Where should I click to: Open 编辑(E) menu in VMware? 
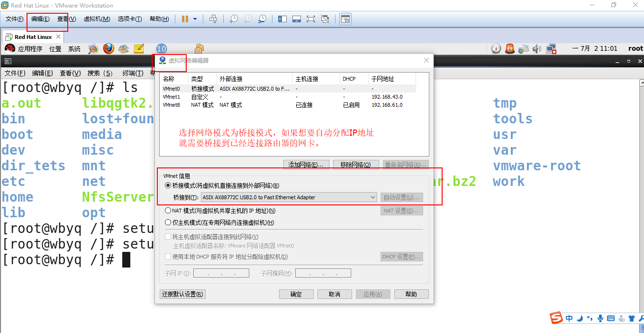click(40, 19)
